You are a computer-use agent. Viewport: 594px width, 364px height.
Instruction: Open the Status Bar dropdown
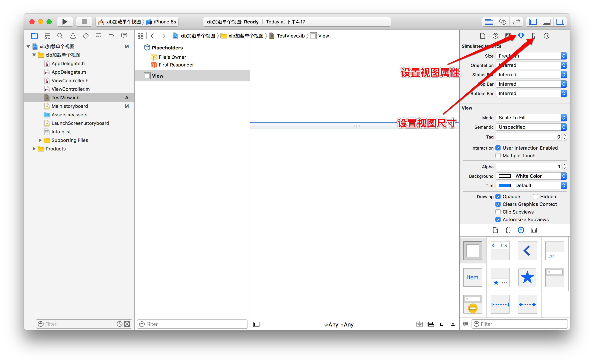531,75
